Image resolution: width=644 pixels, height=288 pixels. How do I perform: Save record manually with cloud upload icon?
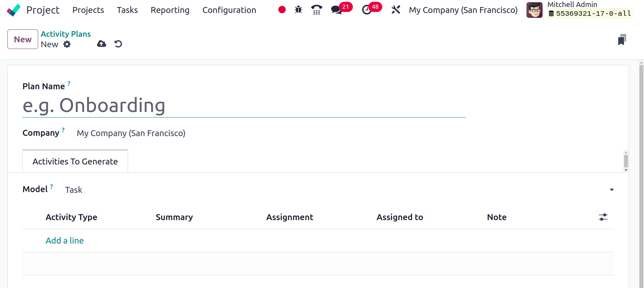101,44
